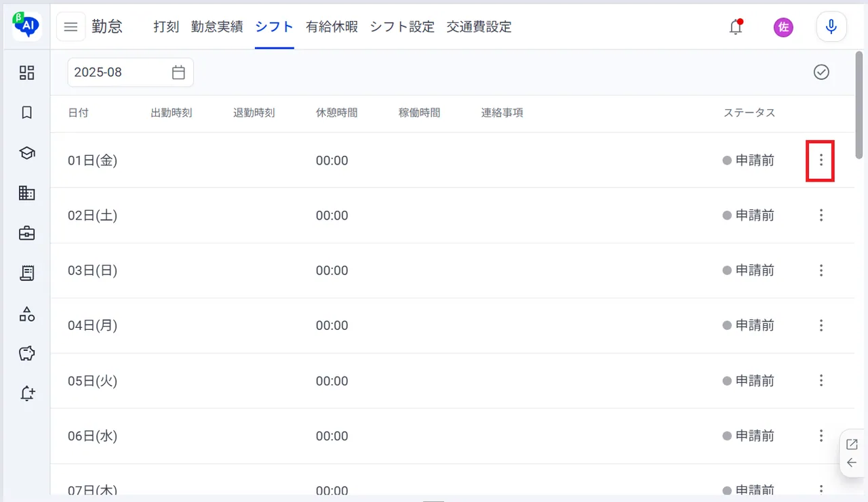
Task: Open the options menu for 01日(金)
Action: 821,161
